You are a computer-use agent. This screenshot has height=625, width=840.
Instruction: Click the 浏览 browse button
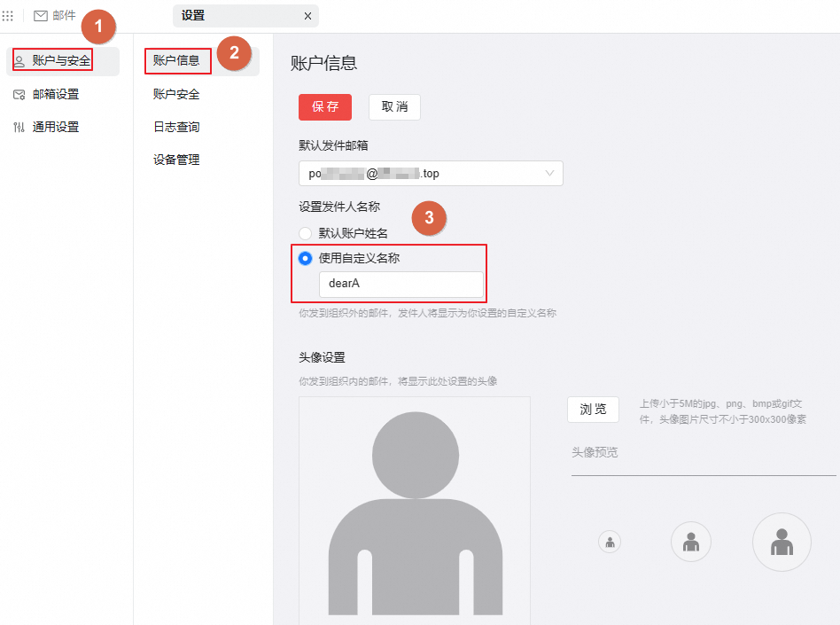592,409
